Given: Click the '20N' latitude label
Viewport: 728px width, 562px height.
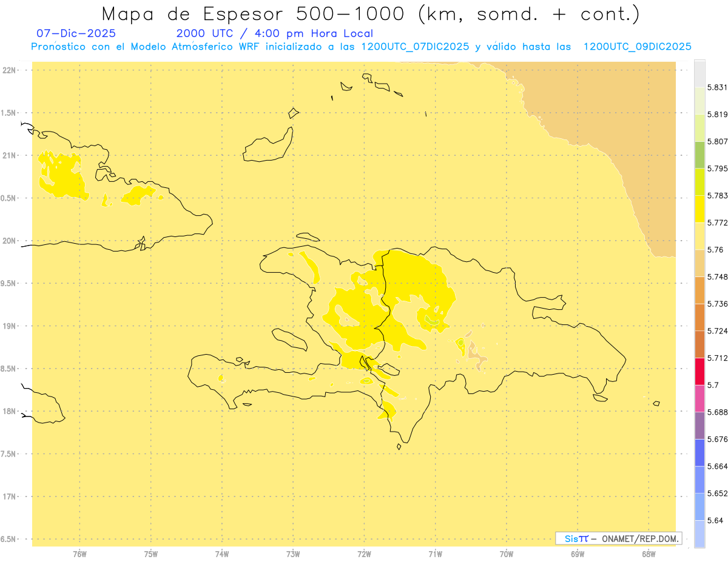Looking at the screenshot, I should click(9, 241).
